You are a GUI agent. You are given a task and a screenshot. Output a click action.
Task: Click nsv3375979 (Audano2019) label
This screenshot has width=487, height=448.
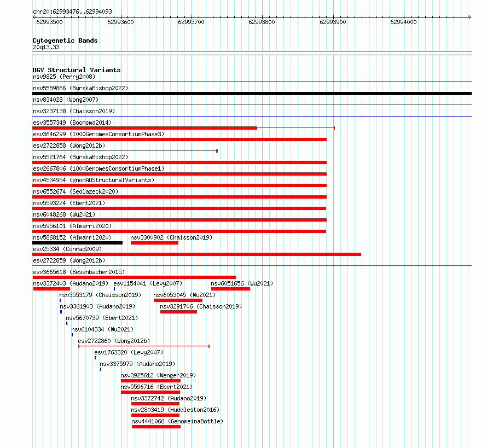[x=137, y=364]
